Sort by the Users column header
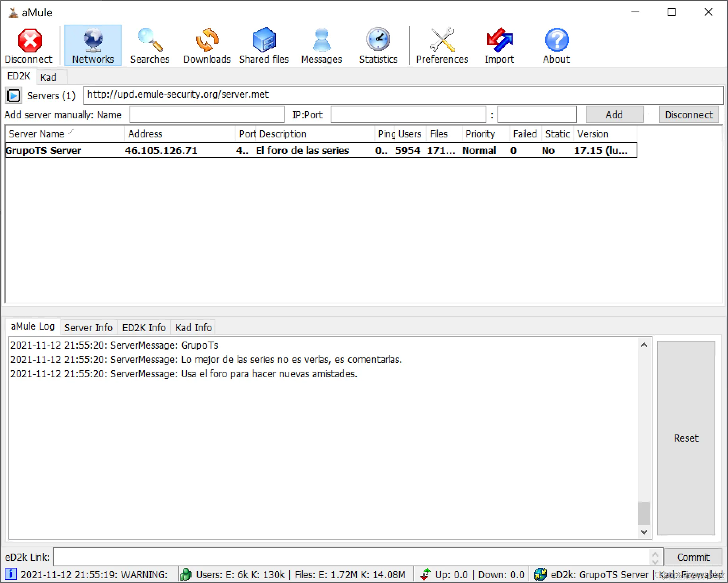This screenshot has height=583, width=728. click(410, 134)
